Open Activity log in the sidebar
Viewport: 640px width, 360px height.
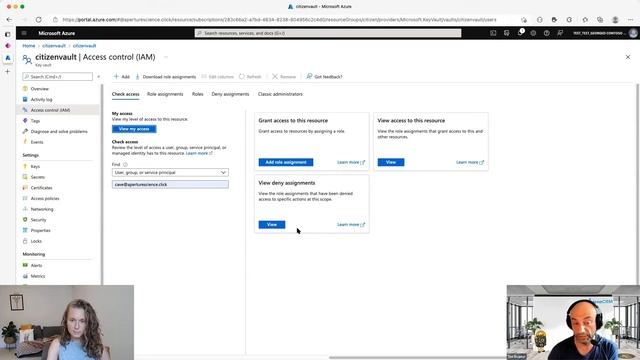click(x=41, y=99)
